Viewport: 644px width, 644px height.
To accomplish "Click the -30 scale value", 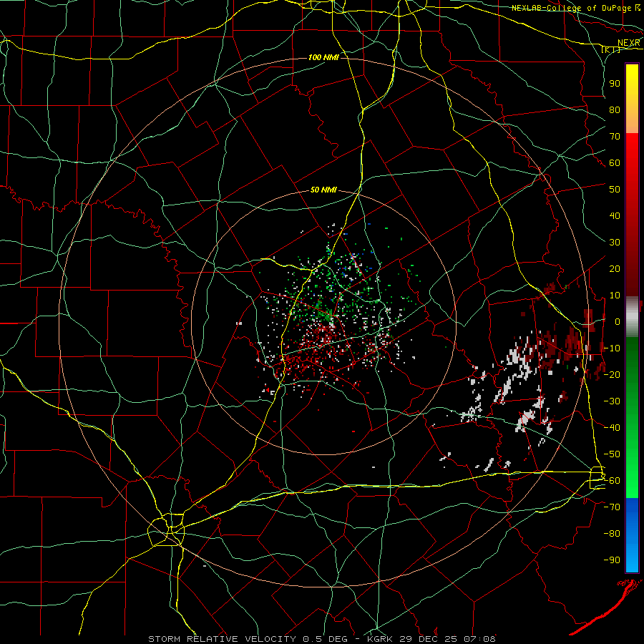I will 612,401.
